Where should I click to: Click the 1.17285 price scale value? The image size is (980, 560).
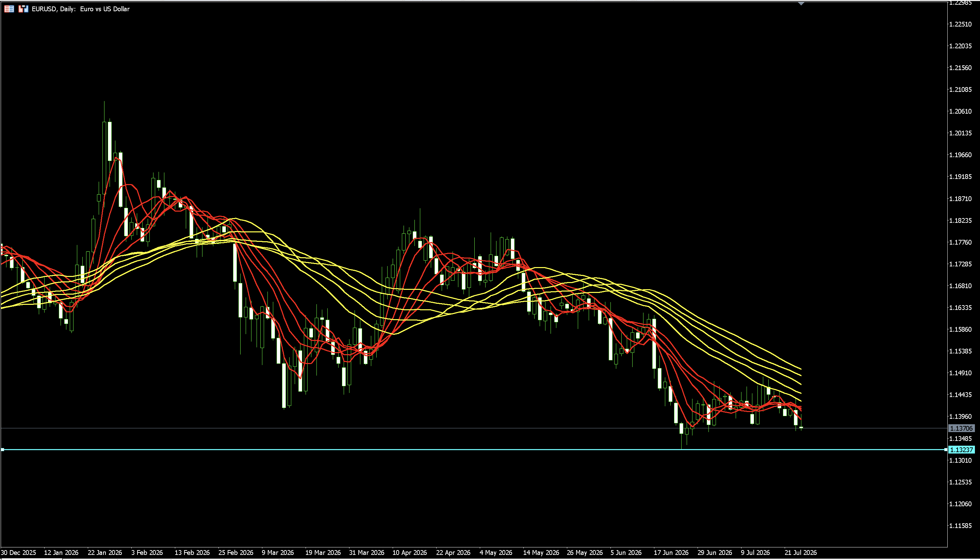(960, 264)
